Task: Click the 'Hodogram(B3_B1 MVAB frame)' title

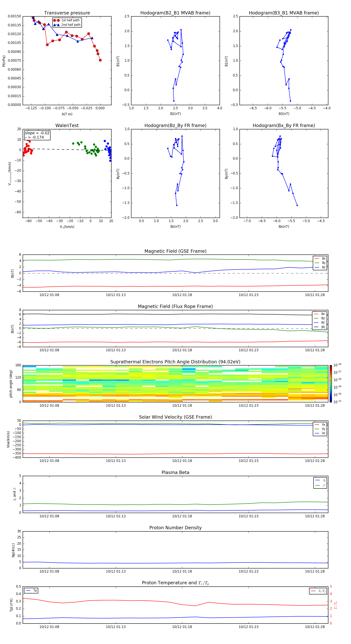Action: click(x=284, y=13)
